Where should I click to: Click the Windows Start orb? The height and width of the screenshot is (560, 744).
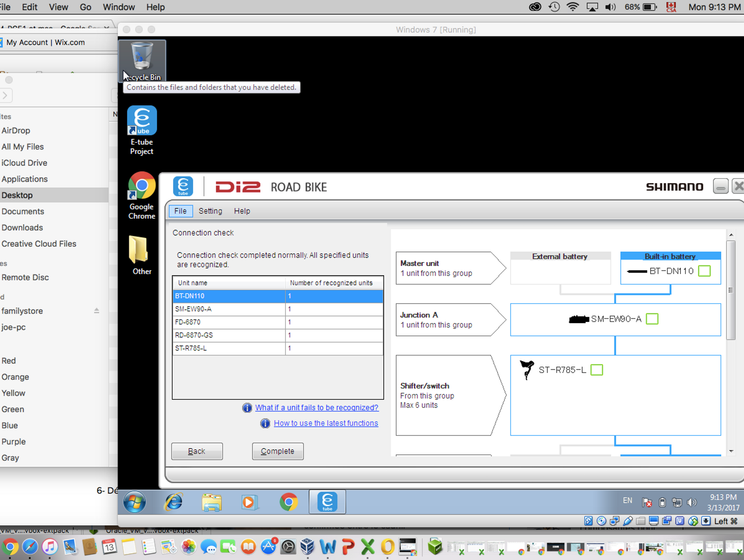[x=134, y=502]
